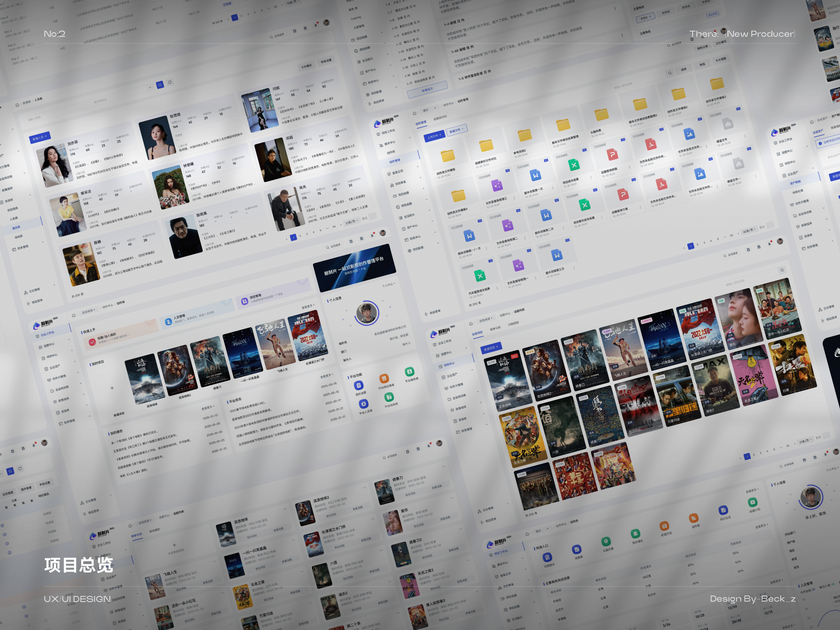This screenshot has width=840, height=630.
Task: Open the Word file icon for 剧本改稿第三次
Action: pyautogui.click(x=557, y=255)
